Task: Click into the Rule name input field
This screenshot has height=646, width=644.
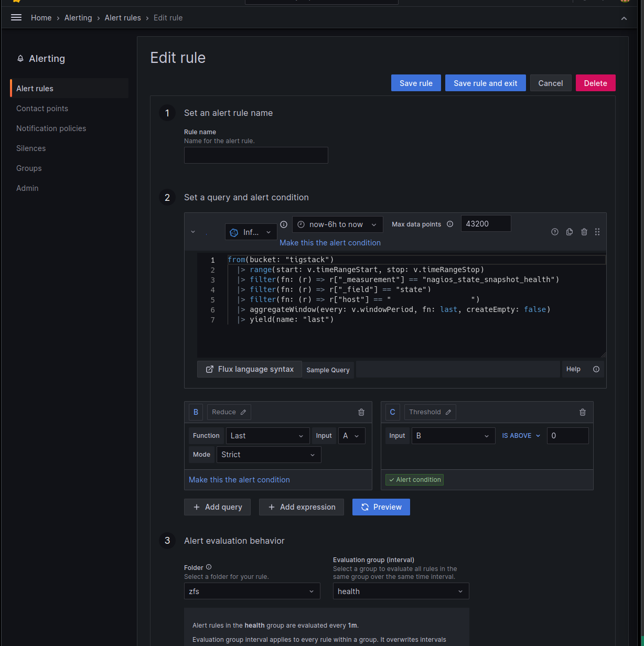Action: click(256, 155)
